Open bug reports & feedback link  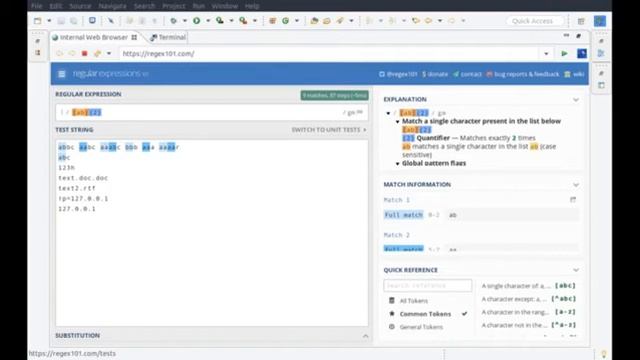(522, 74)
